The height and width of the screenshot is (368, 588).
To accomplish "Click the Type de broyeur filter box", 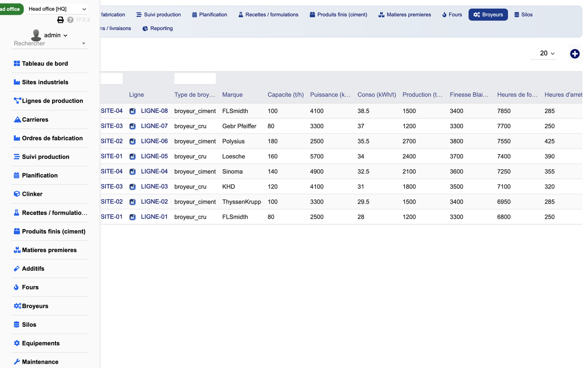I will pos(195,79).
